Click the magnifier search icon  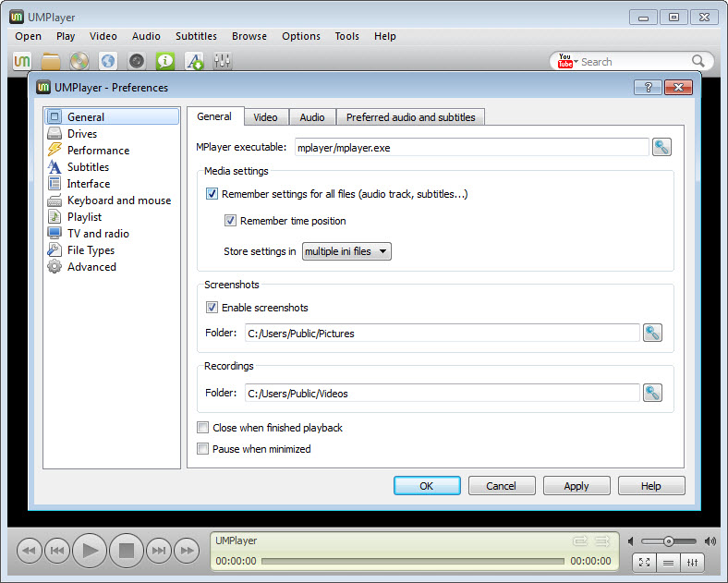tap(698, 61)
